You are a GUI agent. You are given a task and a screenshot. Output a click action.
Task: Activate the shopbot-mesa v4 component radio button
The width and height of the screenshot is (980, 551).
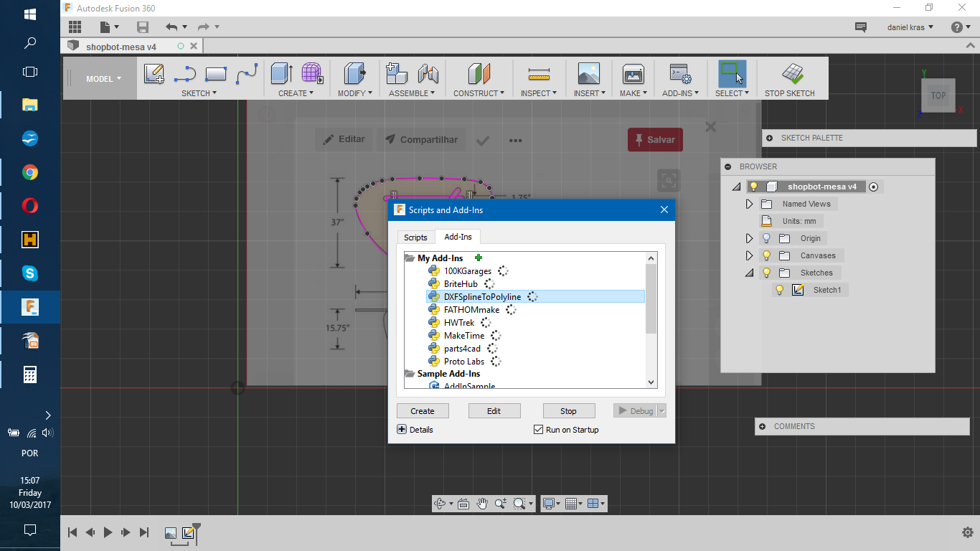point(873,187)
